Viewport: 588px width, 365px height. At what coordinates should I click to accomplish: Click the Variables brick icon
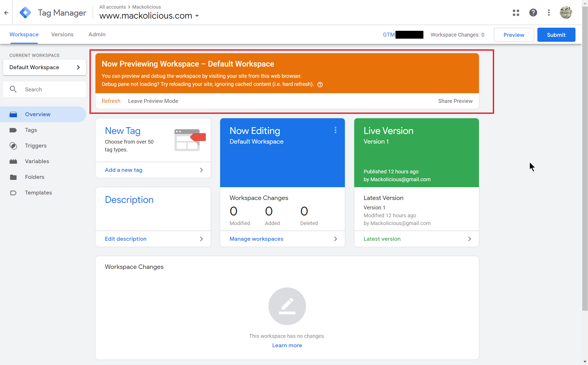click(13, 161)
